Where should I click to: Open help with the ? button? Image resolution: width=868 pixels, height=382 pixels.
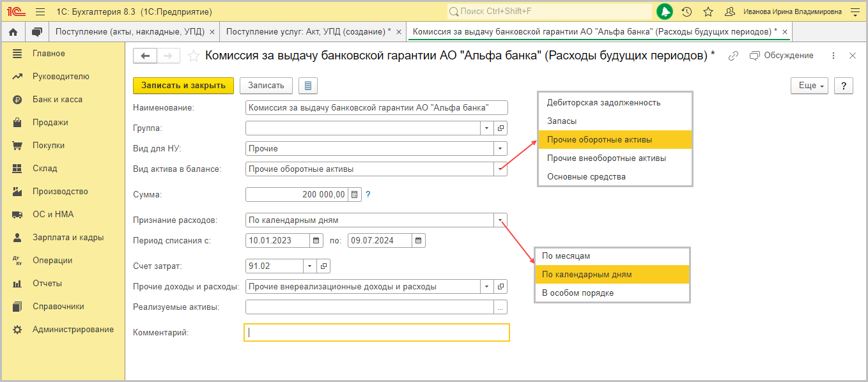click(844, 86)
